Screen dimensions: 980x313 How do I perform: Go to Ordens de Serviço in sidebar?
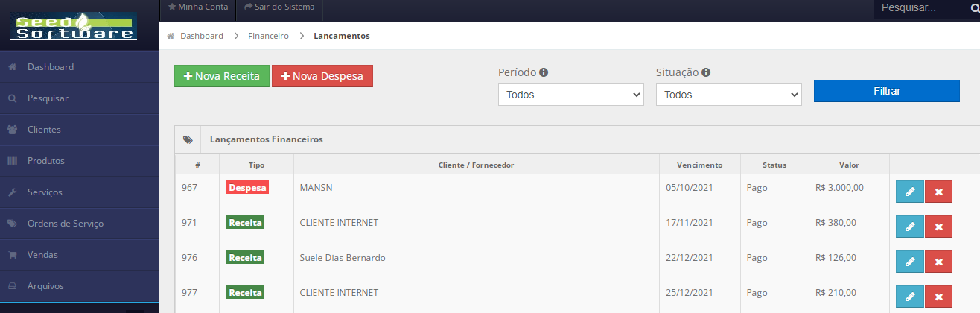click(x=80, y=224)
